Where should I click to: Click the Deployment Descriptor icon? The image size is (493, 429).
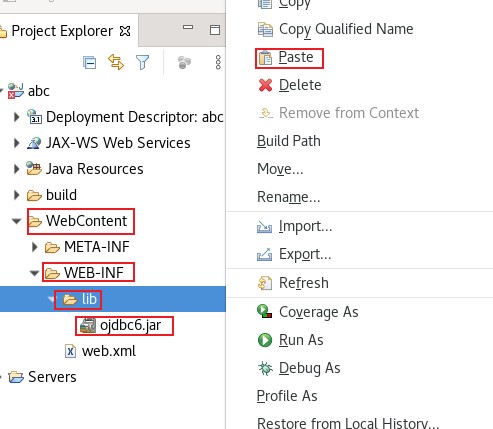34,117
